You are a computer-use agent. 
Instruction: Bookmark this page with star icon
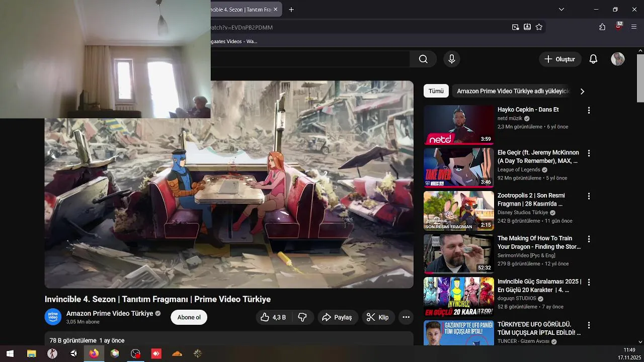(x=539, y=27)
